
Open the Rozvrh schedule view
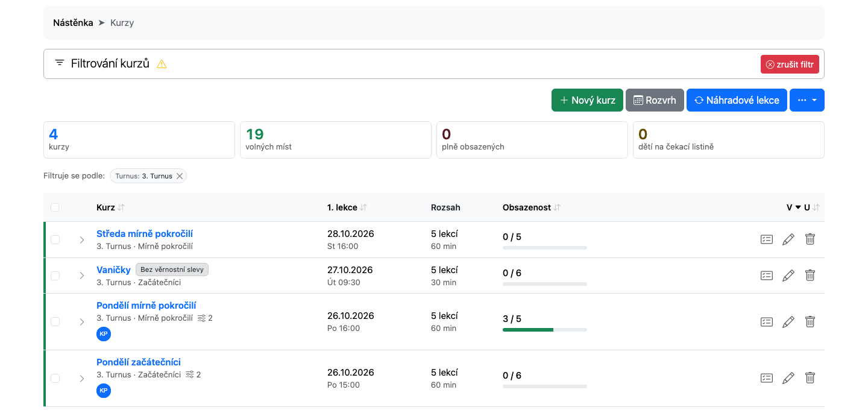[655, 100]
